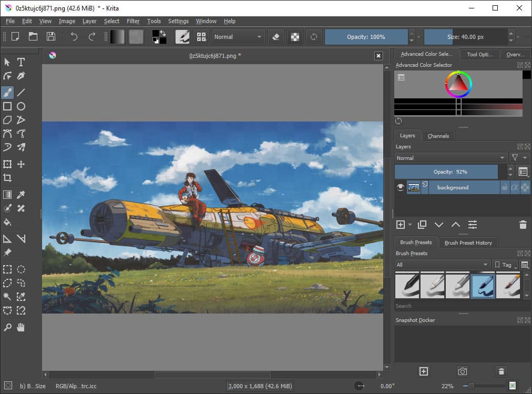Image resolution: width=532 pixels, height=394 pixels.
Task: Open the Layer menu
Action: click(89, 21)
